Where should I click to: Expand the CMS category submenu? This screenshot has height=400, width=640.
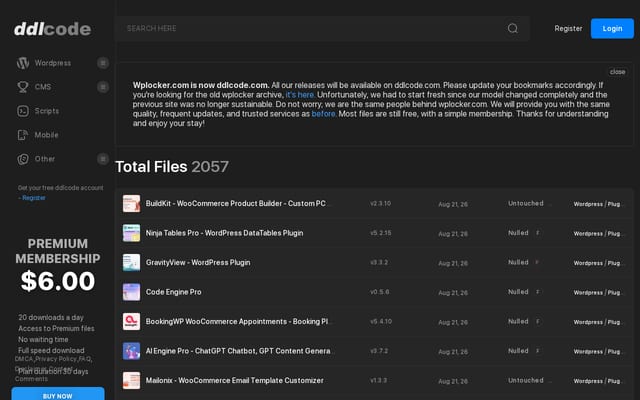tap(103, 87)
